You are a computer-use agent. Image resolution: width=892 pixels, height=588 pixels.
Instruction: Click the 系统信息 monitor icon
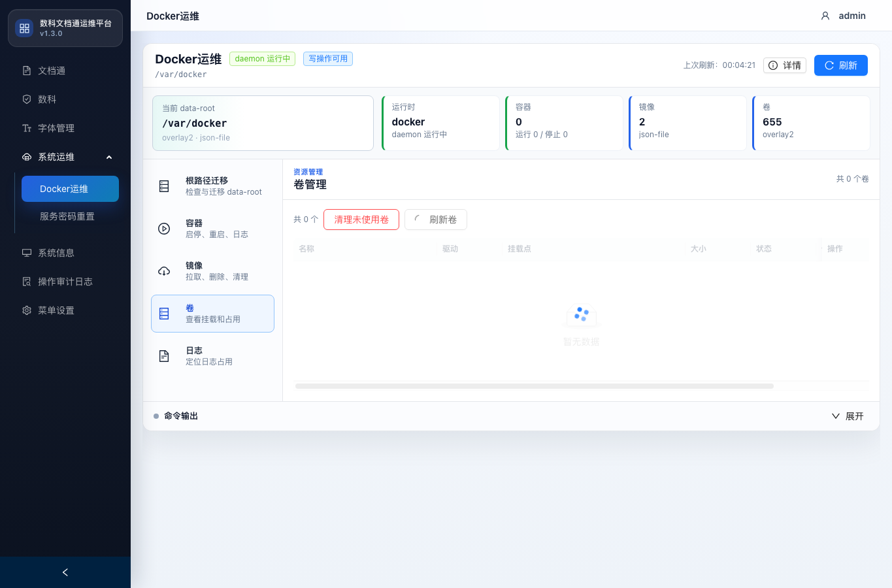(x=27, y=253)
